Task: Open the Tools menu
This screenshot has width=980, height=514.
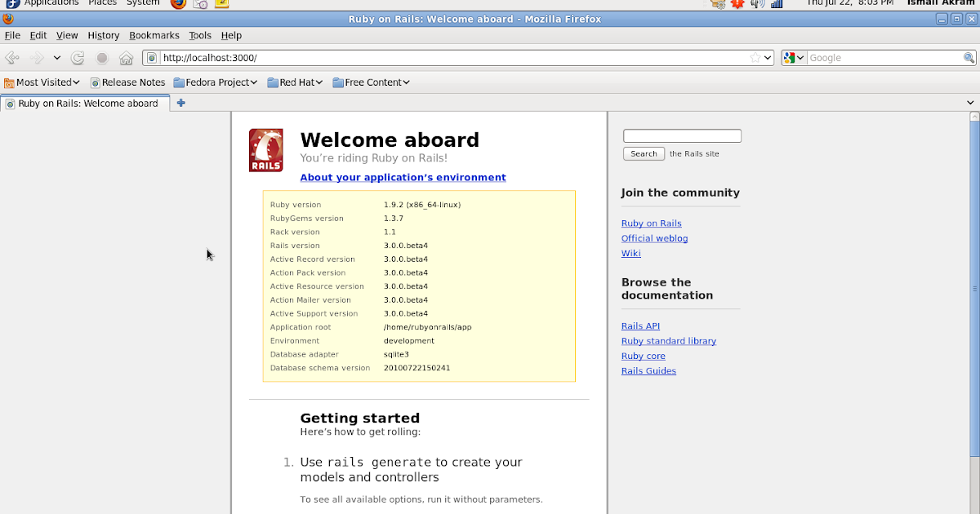Action: (x=200, y=35)
